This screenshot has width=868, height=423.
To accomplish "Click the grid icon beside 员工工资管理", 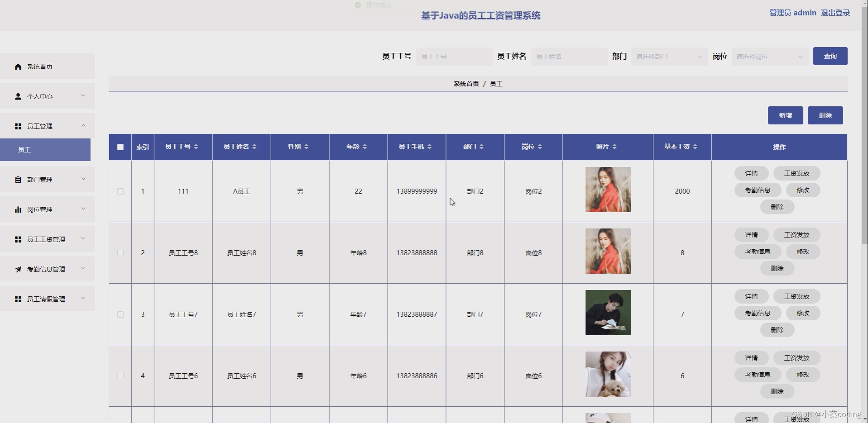I will 18,239.
